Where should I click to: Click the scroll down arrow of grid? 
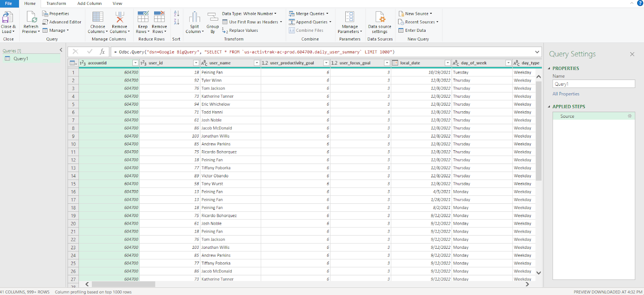point(539,273)
